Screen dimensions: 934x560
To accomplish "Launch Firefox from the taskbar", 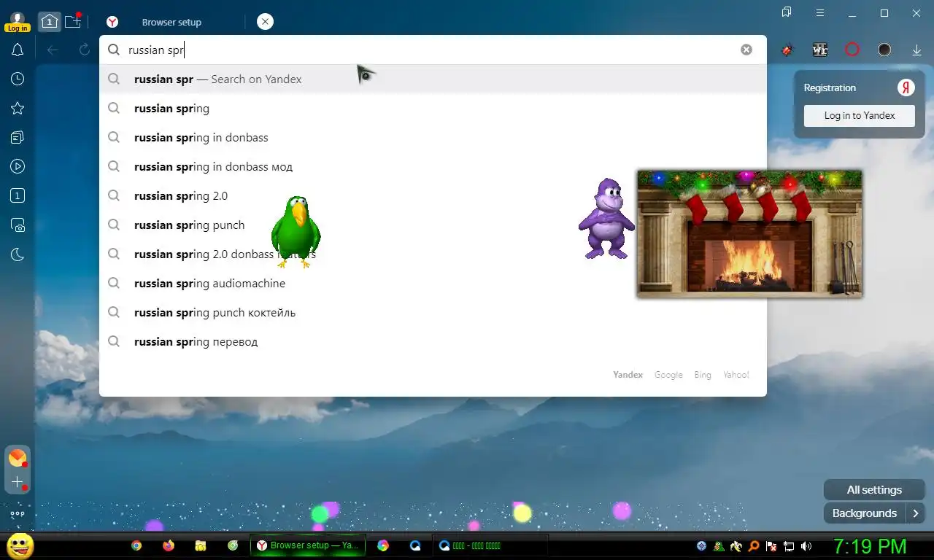I will point(169,545).
